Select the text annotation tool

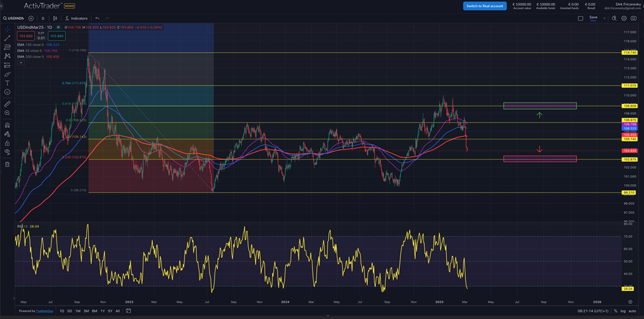click(x=7, y=83)
